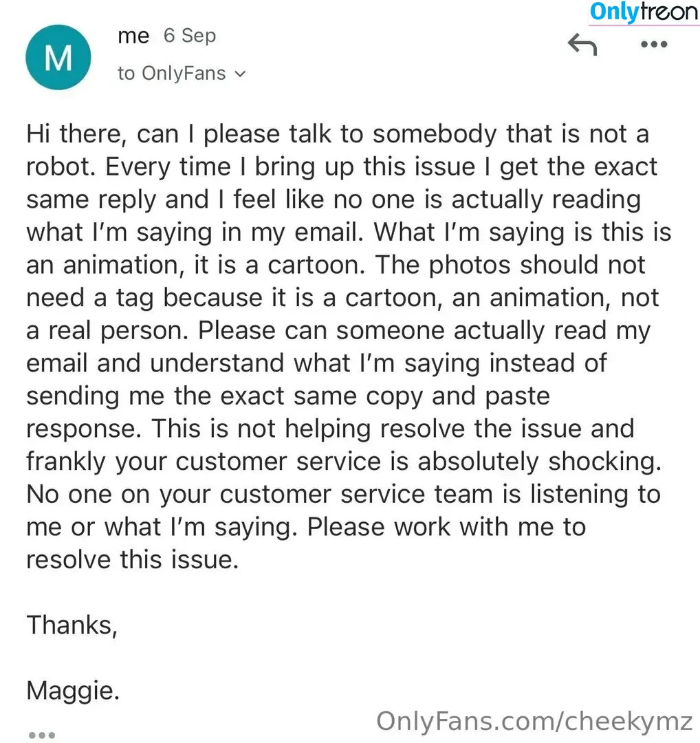Click the Onlytreon logo watermark
Viewport: 700px width, 743px height.
pyautogui.click(x=644, y=12)
